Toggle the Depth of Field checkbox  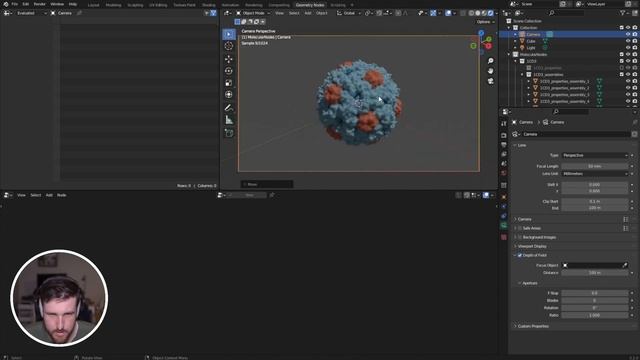[520, 255]
